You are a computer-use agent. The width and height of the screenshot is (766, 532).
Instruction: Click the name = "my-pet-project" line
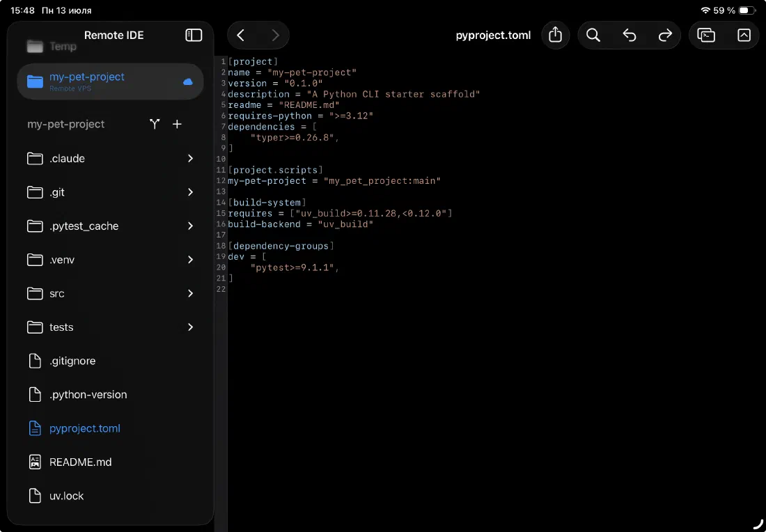[292, 72]
